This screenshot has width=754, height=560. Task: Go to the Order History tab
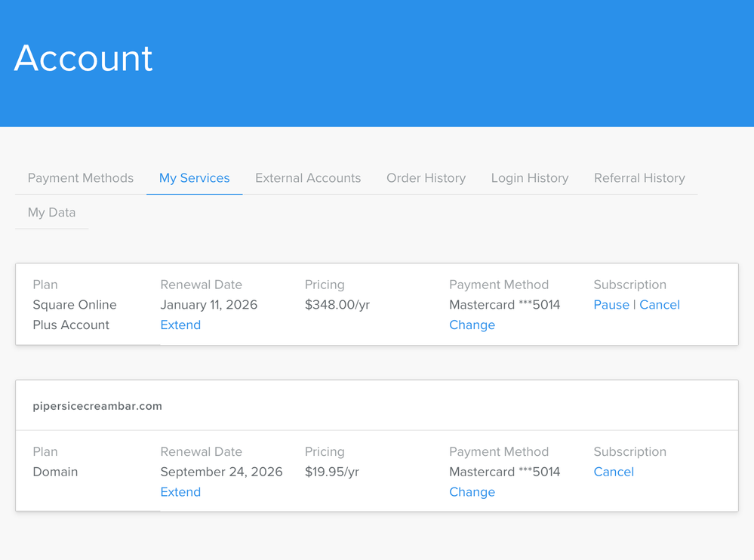point(426,178)
